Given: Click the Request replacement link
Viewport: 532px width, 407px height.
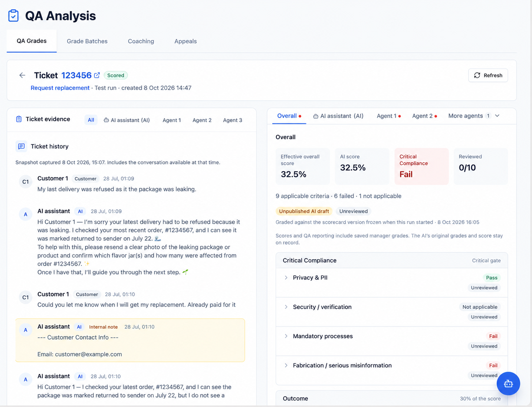Looking at the screenshot, I should coord(60,88).
